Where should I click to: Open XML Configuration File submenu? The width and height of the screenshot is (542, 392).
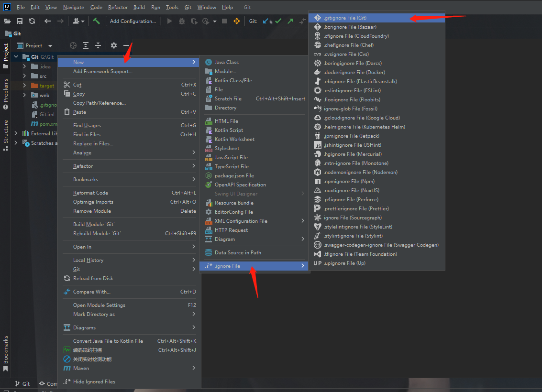coord(255,221)
